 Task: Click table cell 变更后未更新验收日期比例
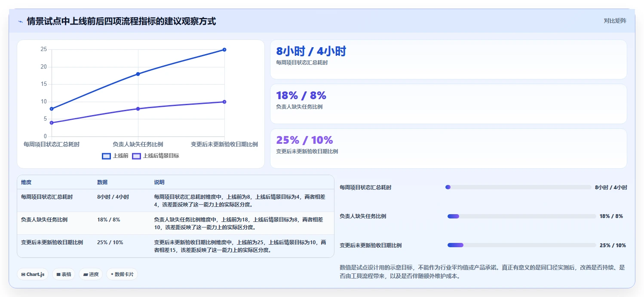point(52,242)
